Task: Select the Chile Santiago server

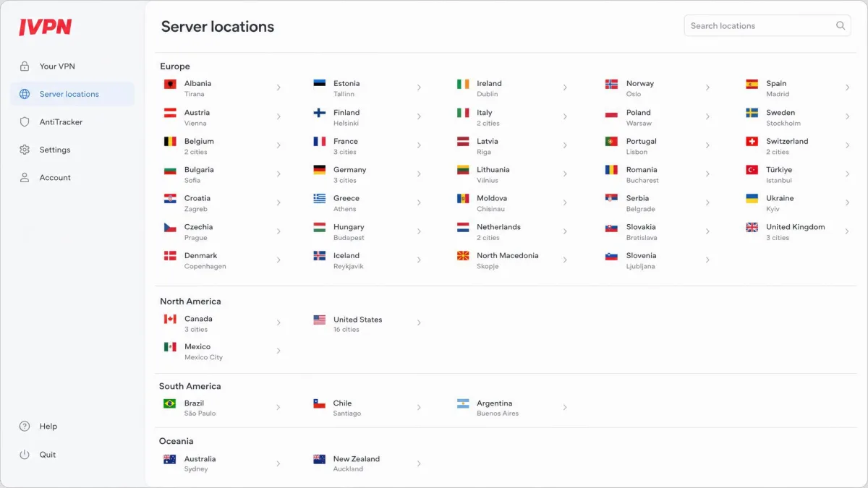Action: pyautogui.click(x=367, y=408)
